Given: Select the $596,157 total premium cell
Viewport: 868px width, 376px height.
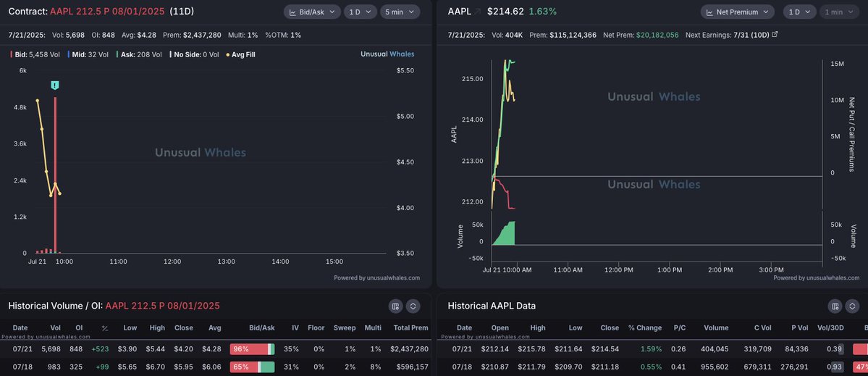Looking at the screenshot, I should pos(411,367).
